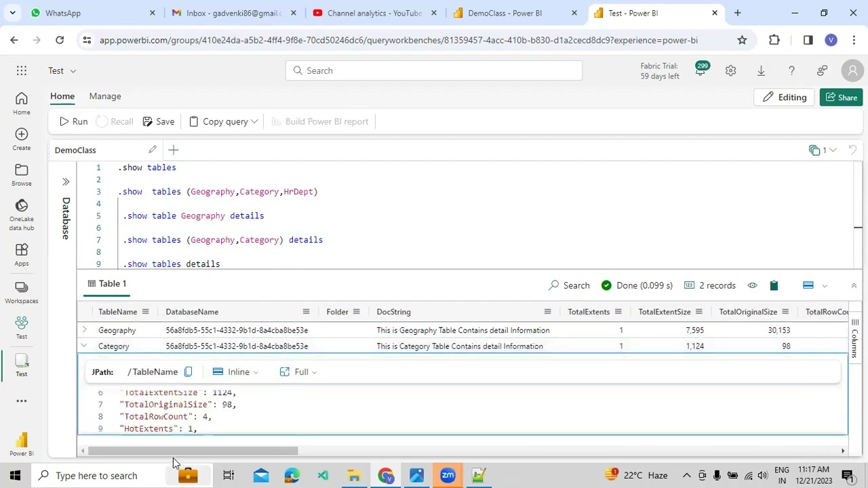The height and width of the screenshot is (488, 868).
Task: Click Editing mode button
Action: (x=785, y=98)
